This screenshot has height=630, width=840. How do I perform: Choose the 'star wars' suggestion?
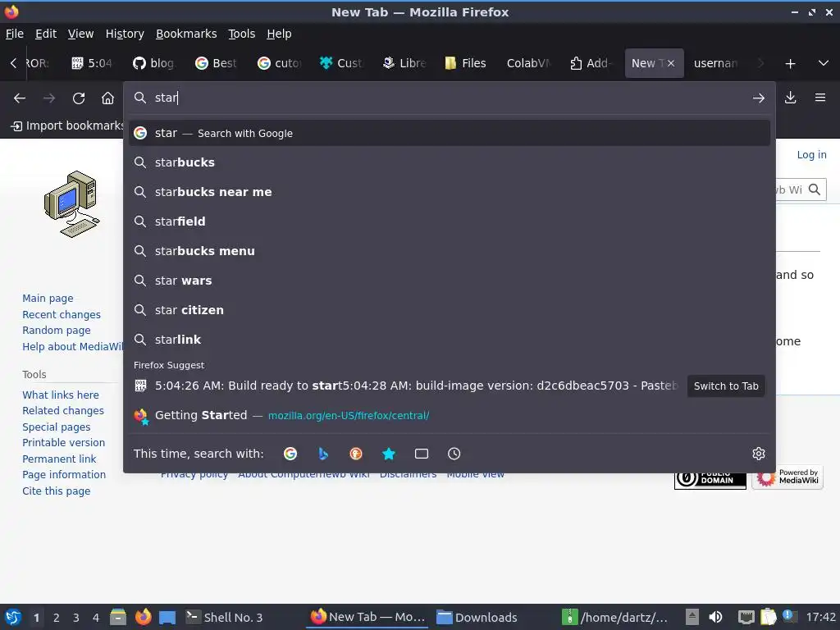pos(450,281)
